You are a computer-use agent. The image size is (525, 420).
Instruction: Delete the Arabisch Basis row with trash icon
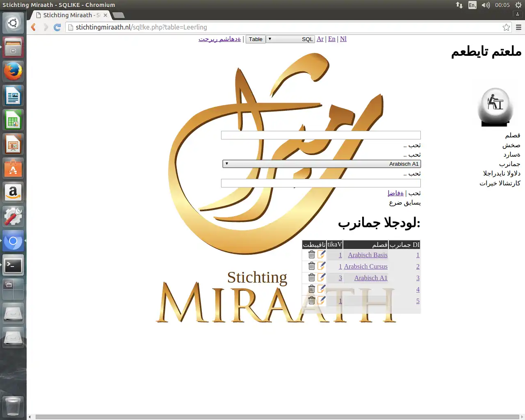pyautogui.click(x=312, y=255)
